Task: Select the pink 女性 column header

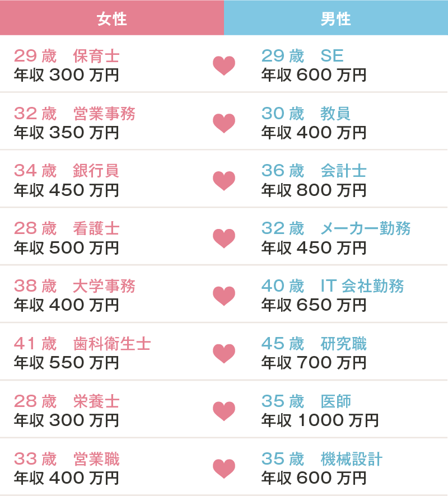Action: point(112,18)
